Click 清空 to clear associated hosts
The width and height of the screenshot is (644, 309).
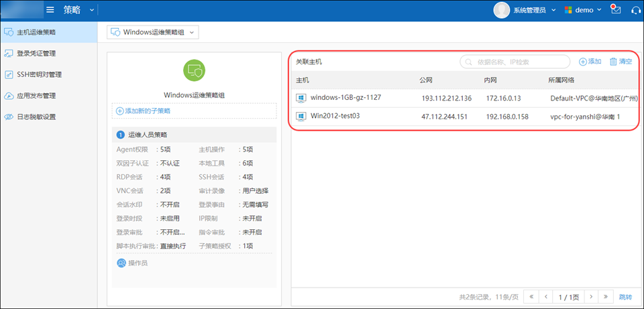tap(621, 62)
